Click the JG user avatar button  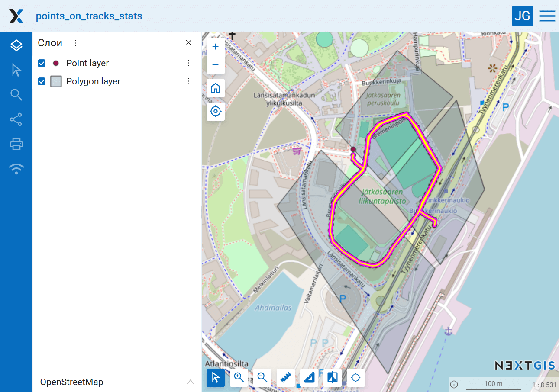(x=522, y=16)
